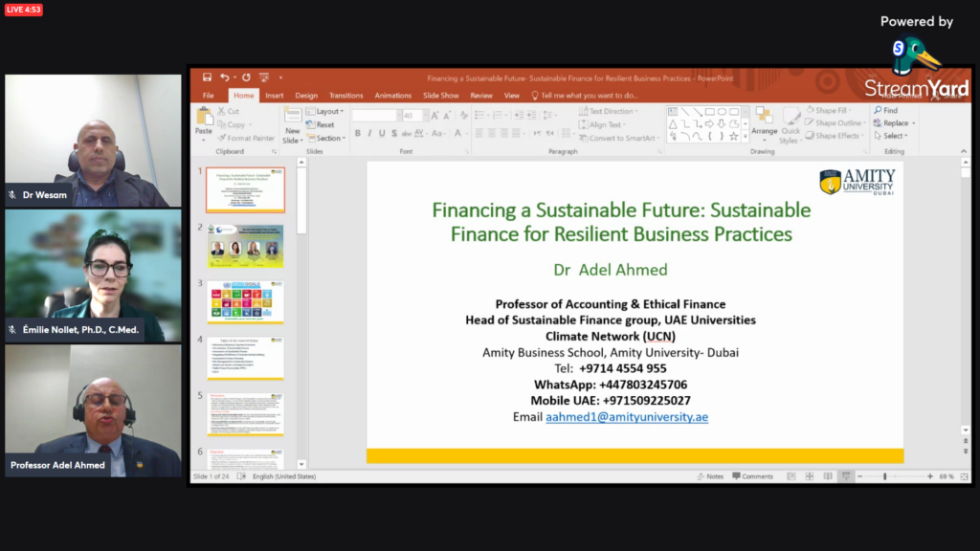Click Convert to SmartArt
This screenshot has width=980, height=551.
pos(617,138)
